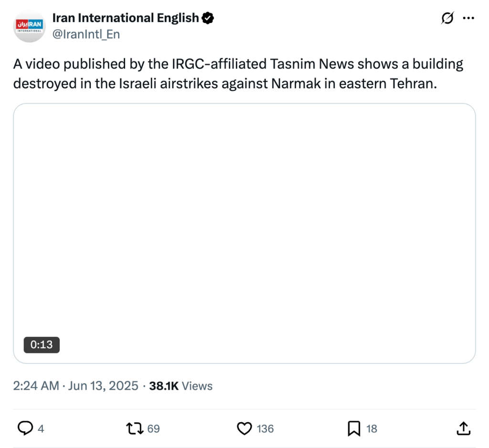Click the Iran International profile avatar
The height and width of the screenshot is (448, 489).
(x=30, y=26)
